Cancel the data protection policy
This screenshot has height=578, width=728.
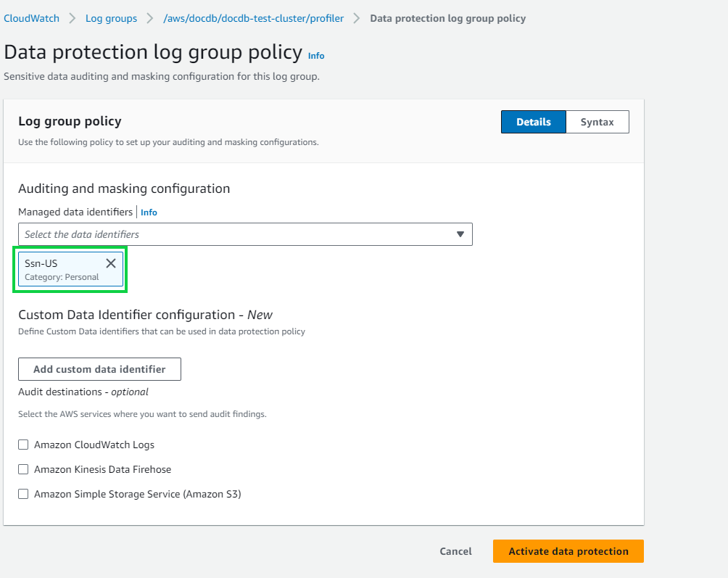455,551
